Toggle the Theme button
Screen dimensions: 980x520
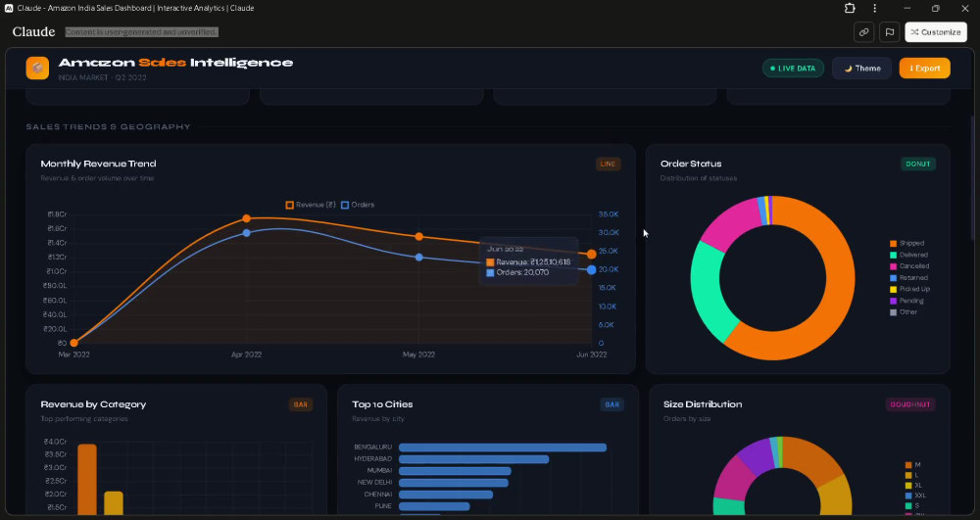pos(861,68)
